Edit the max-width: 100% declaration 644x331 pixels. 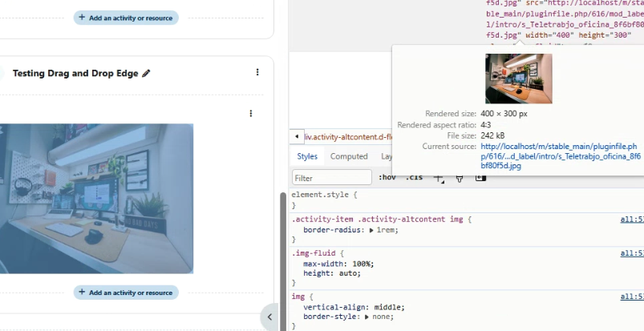(x=338, y=264)
